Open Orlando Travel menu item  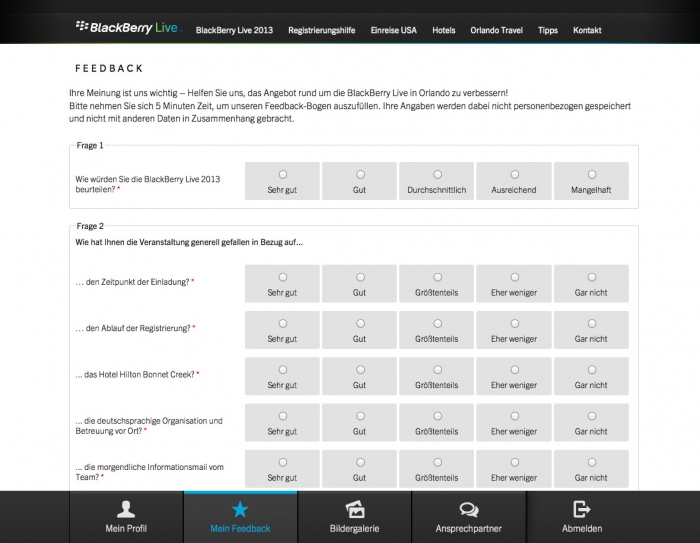496,30
